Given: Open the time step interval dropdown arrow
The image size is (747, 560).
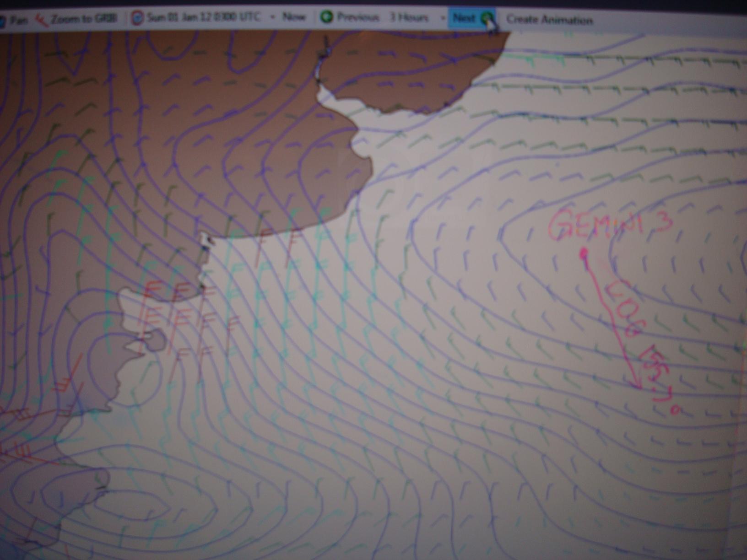Looking at the screenshot, I should (443, 18).
